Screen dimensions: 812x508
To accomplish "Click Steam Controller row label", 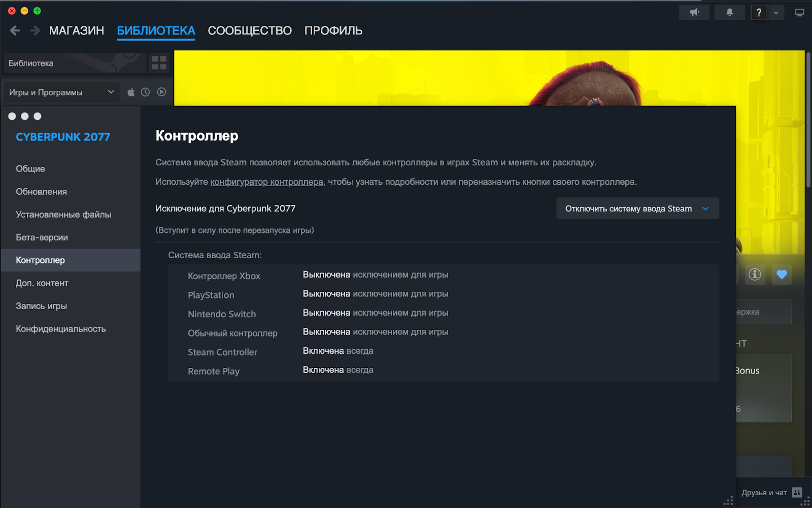I will (222, 352).
